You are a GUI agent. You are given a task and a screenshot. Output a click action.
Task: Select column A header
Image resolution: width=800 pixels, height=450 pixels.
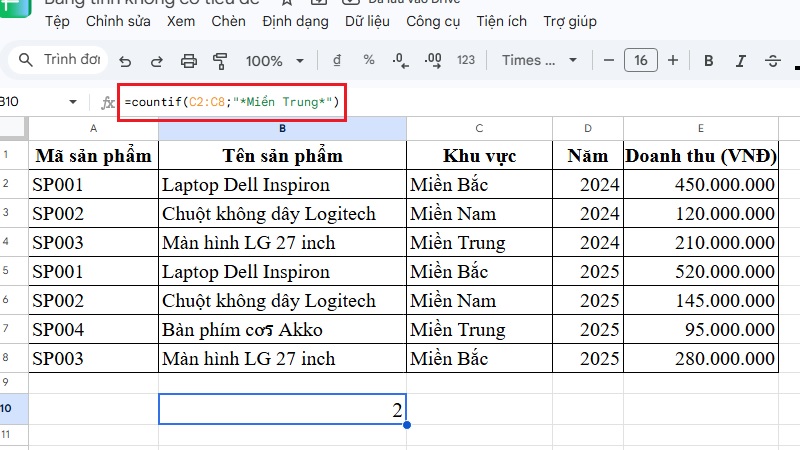click(93, 129)
